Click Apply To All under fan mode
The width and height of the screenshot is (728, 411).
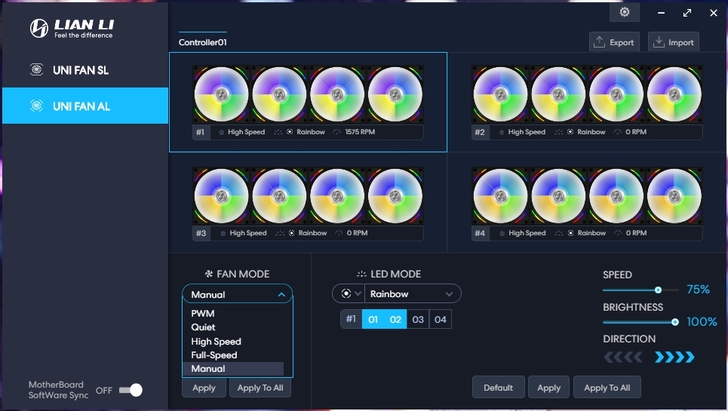coord(260,388)
